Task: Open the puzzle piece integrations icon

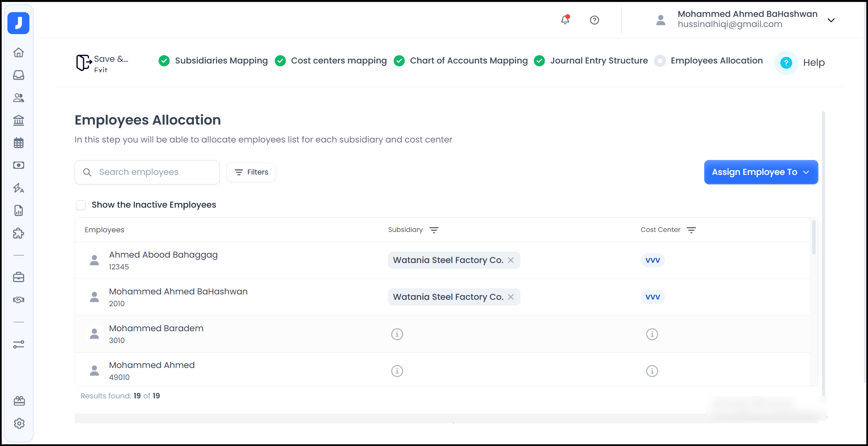Action: point(19,233)
